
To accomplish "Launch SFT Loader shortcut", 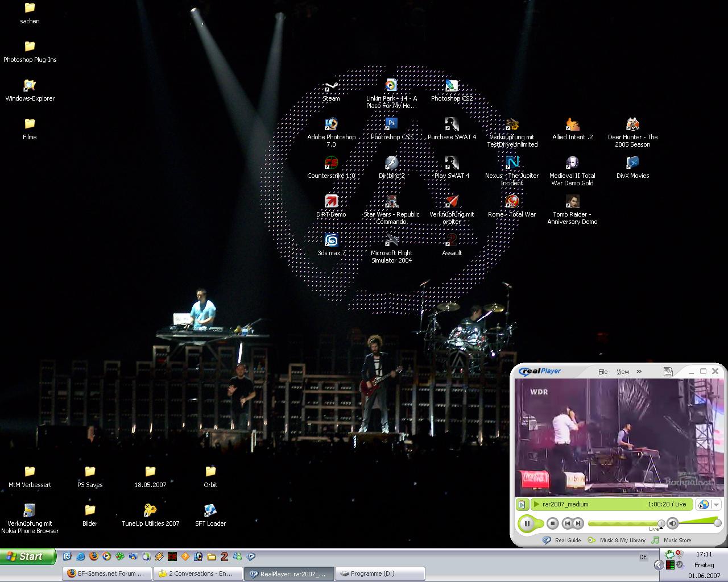I will [210, 516].
